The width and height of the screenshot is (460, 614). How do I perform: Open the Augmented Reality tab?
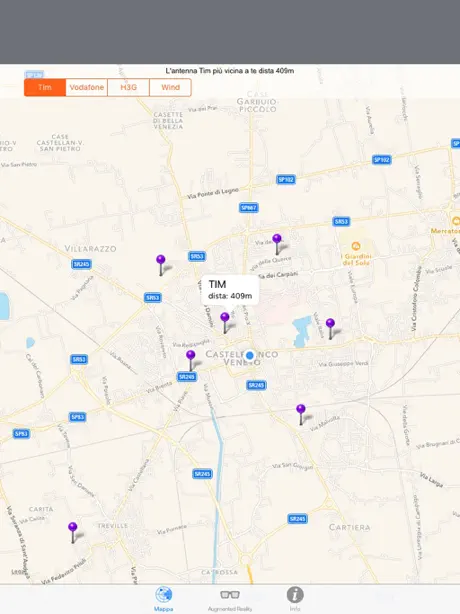[x=230, y=600]
